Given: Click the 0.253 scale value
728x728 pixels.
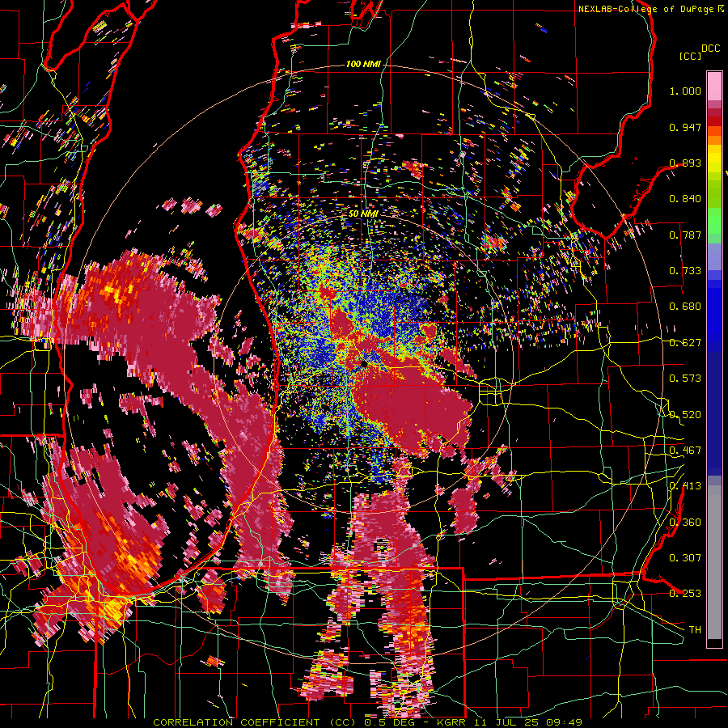Looking at the screenshot, I should coord(685,594).
